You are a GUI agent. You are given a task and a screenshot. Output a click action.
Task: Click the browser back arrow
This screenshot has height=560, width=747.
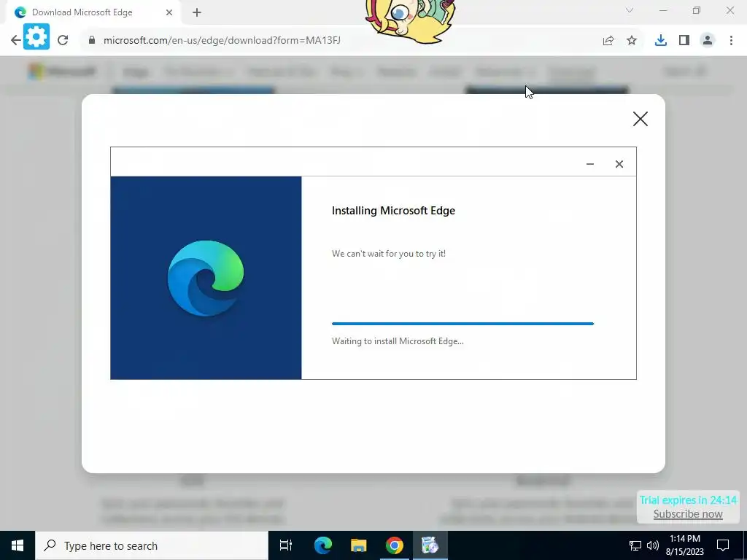(x=15, y=41)
